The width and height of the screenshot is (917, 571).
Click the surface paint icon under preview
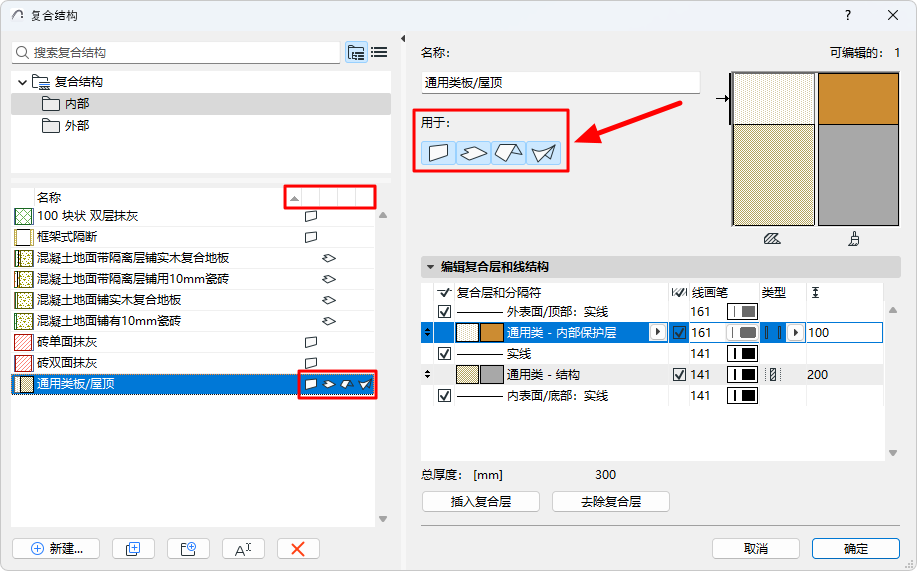(854, 239)
